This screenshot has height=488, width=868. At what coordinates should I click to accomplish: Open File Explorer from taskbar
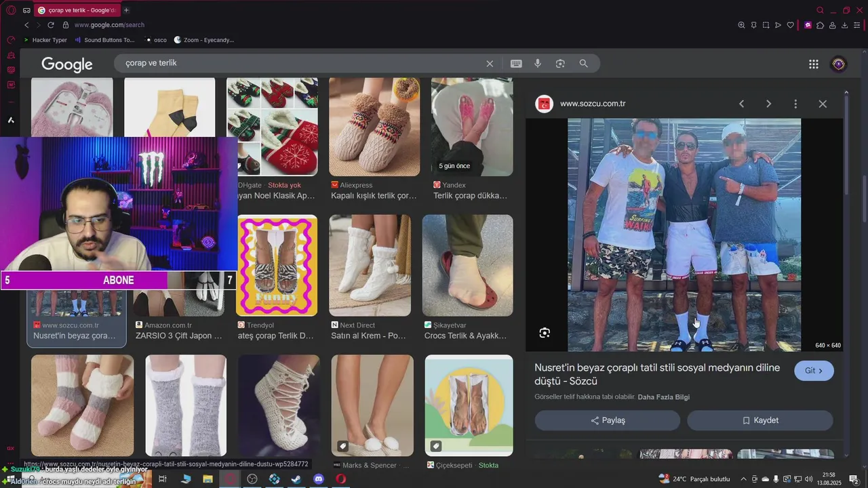208,479
